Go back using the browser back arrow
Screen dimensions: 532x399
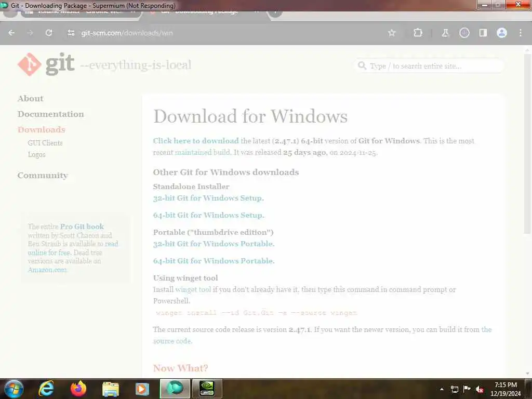11,33
